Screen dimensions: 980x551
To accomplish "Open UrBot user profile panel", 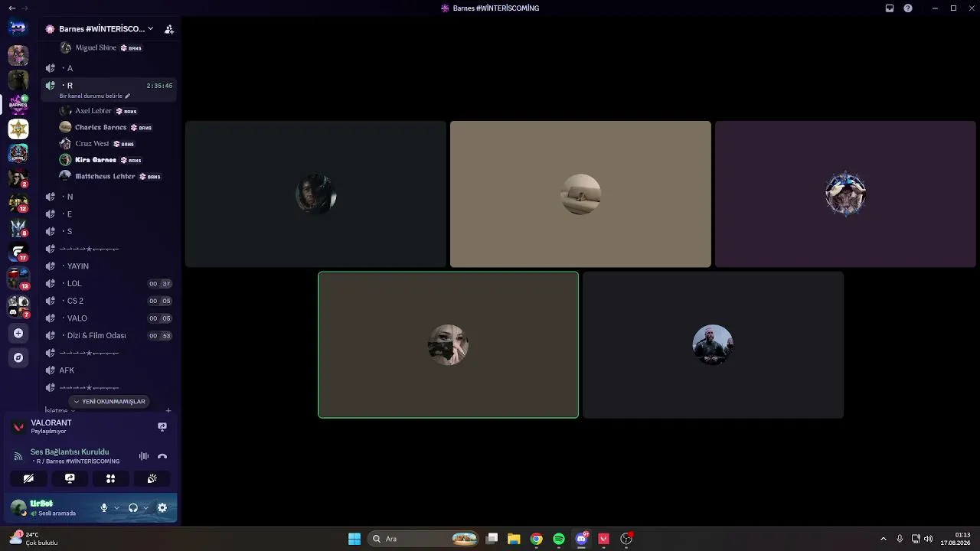I will coord(51,507).
